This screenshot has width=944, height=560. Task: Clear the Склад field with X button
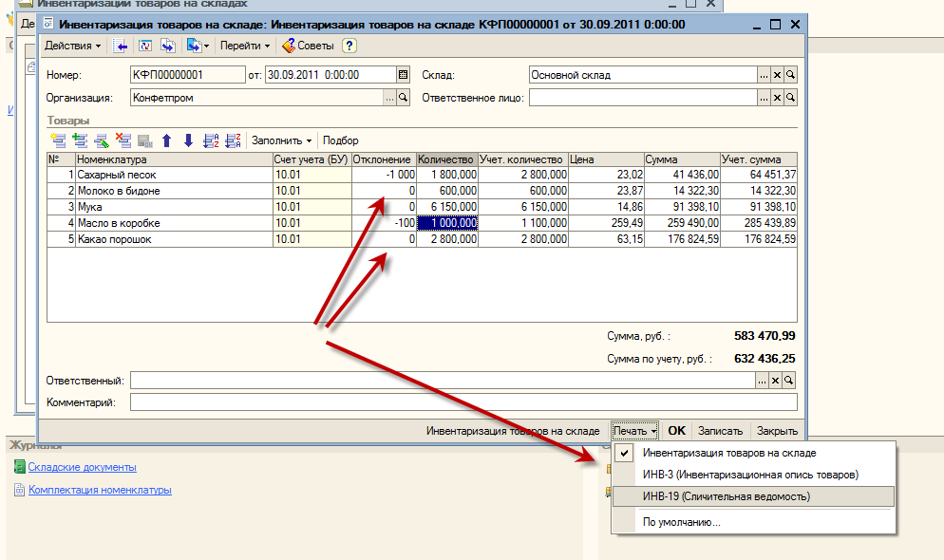pos(776,75)
